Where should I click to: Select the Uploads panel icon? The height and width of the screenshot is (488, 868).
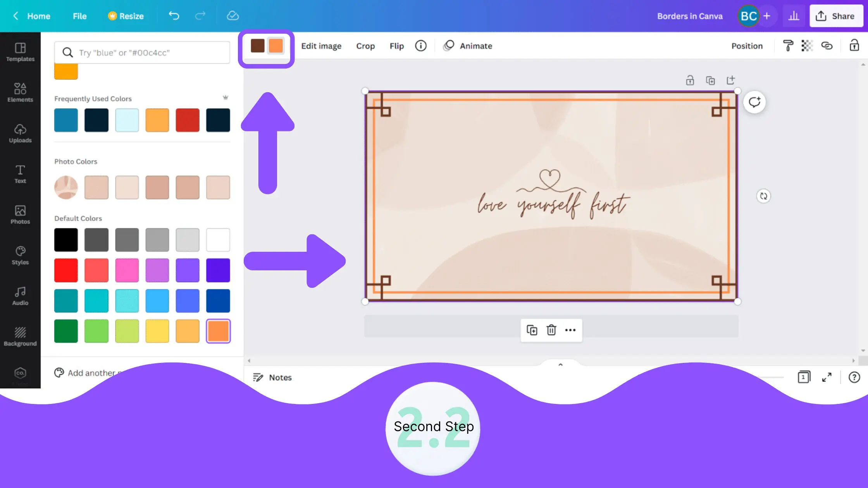[20, 131]
